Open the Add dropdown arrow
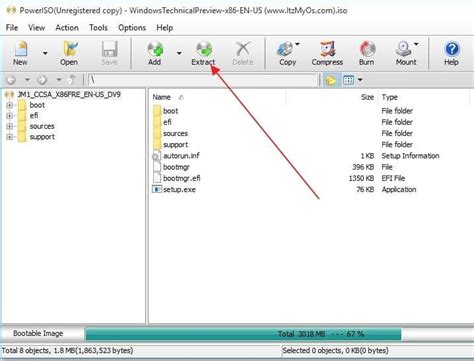Screen dimensions: 474x361 pos(179,53)
